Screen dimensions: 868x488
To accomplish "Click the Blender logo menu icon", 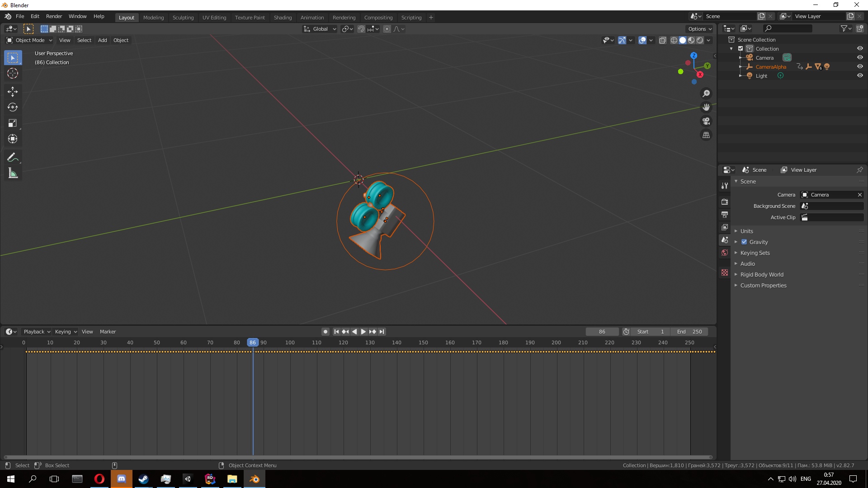I will [8, 16].
